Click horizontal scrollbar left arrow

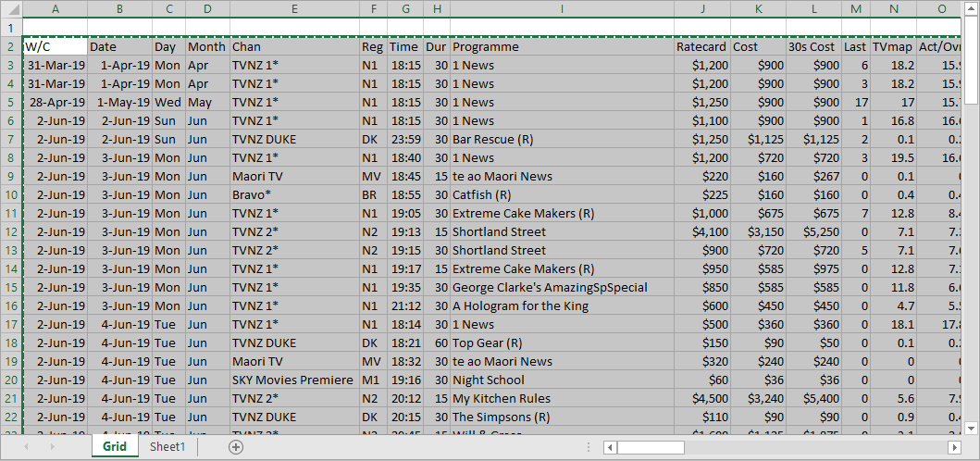point(611,447)
